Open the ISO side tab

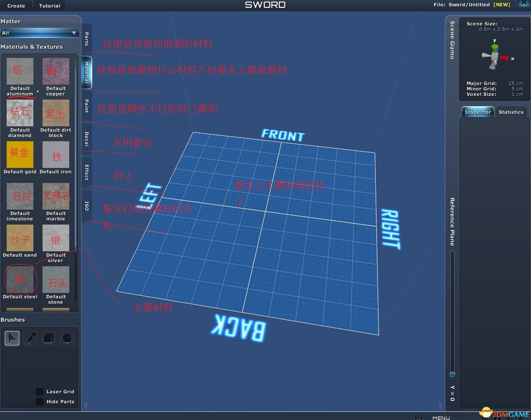click(87, 206)
